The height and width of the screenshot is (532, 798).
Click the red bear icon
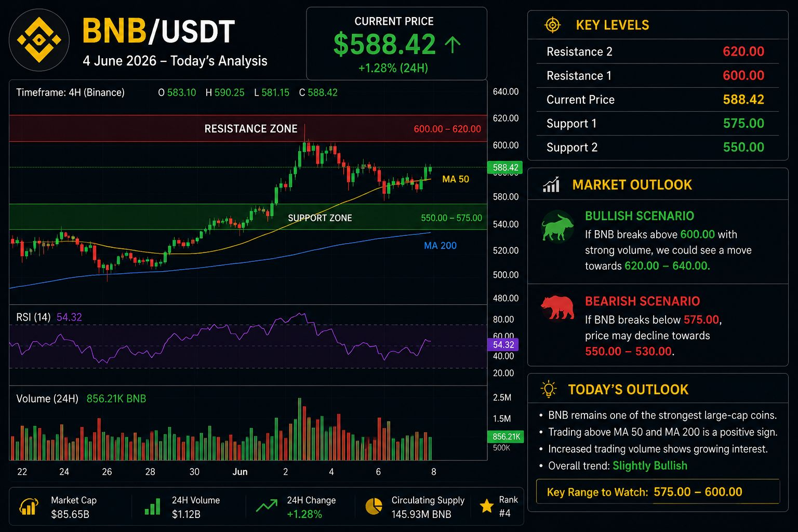tap(557, 308)
